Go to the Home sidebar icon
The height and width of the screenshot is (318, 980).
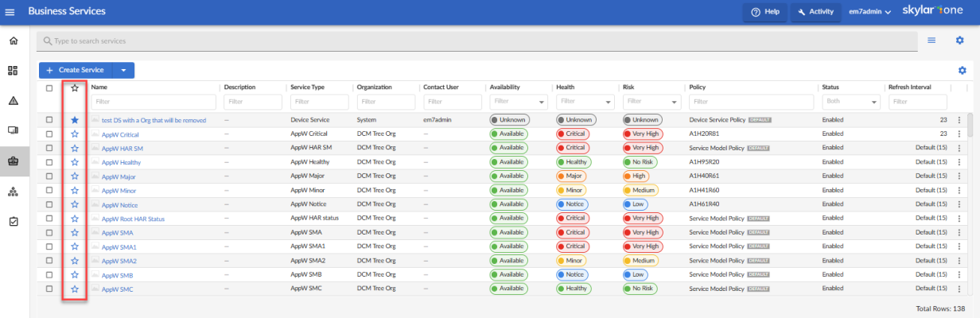pyautogui.click(x=13, y=41)
